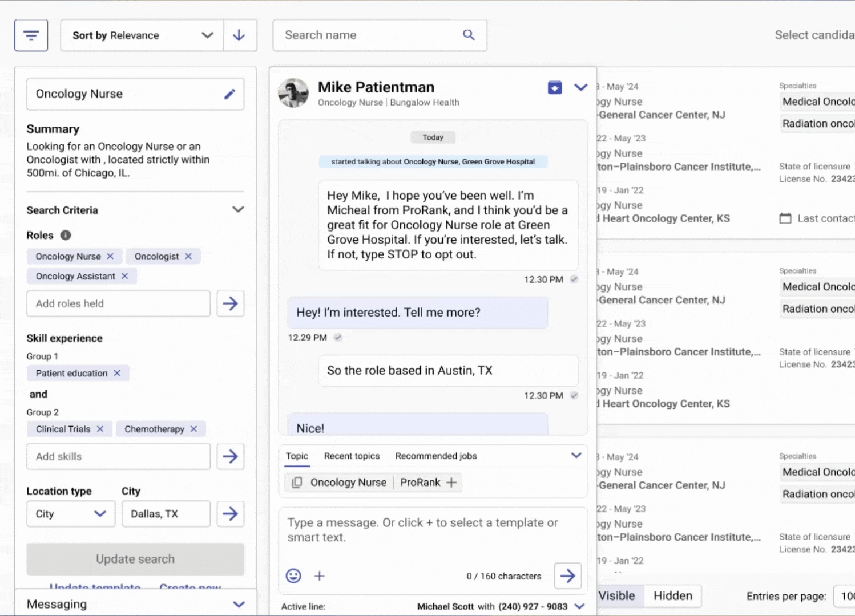
Task: Click the Skill experience heading
Action: [x=64, y=338]
